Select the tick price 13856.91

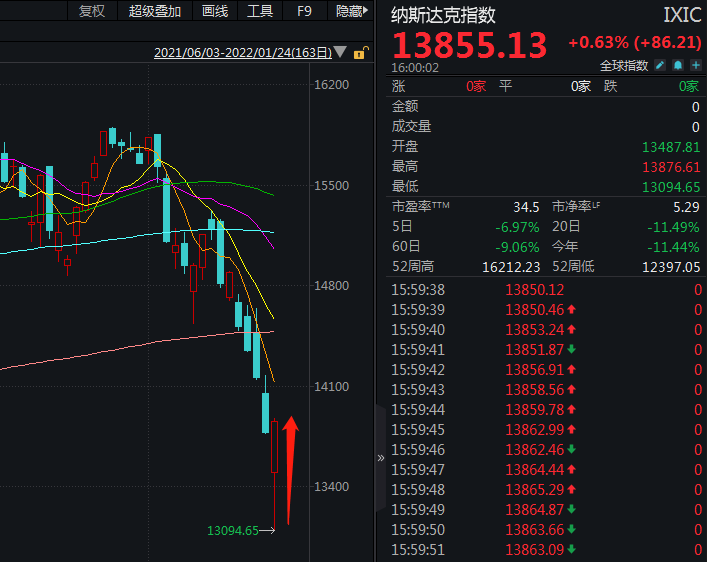point(534,369)
